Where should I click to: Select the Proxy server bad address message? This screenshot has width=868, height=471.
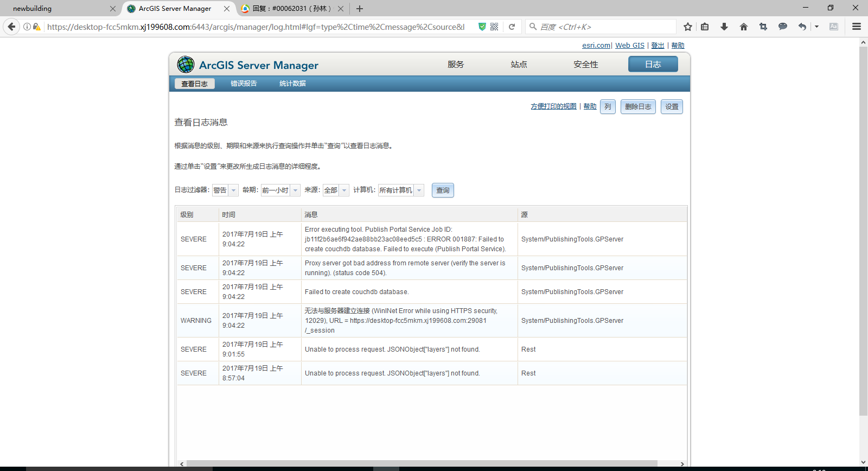(405, 268)
